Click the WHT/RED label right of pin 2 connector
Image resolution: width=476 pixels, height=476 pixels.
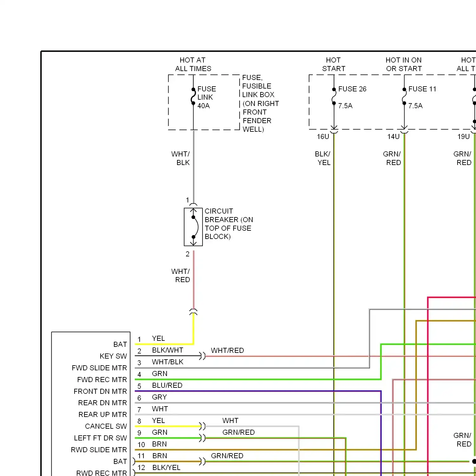227,351
